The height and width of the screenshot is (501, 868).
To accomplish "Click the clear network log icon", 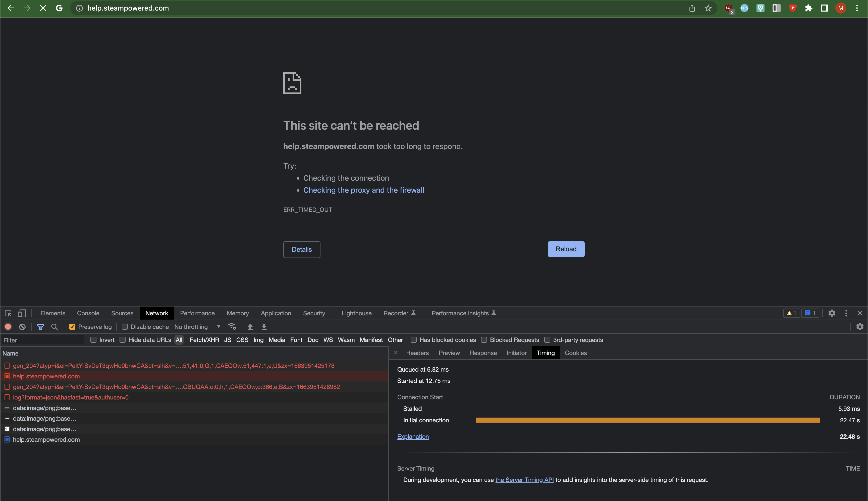I will 23,326.
